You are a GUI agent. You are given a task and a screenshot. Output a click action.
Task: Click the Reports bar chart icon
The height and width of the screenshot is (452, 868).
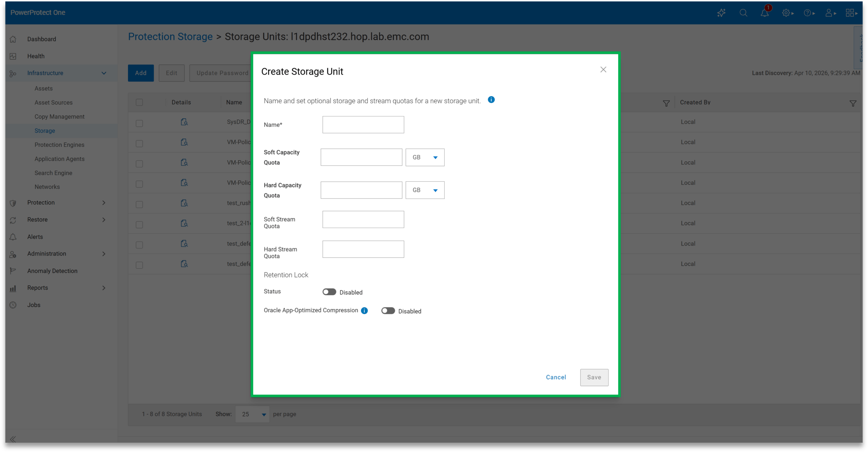(13, 288)
